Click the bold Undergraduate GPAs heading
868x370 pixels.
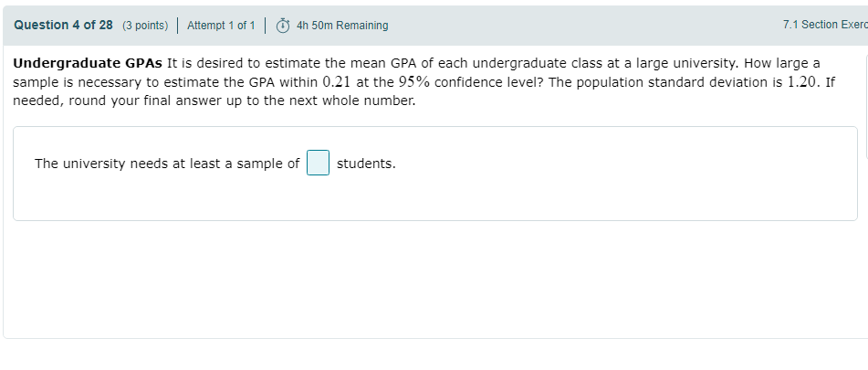click(89, 63)
